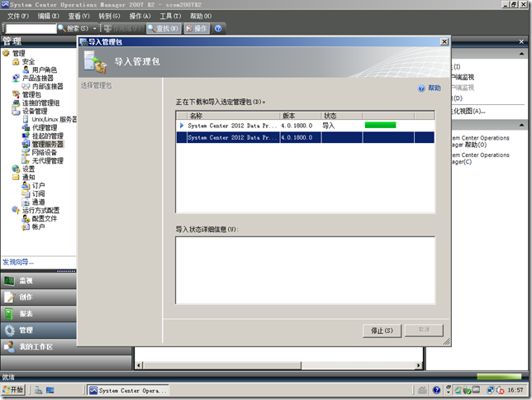
Task: Click the 搜索 toolbar button
Action: click(x=74, y=29)
